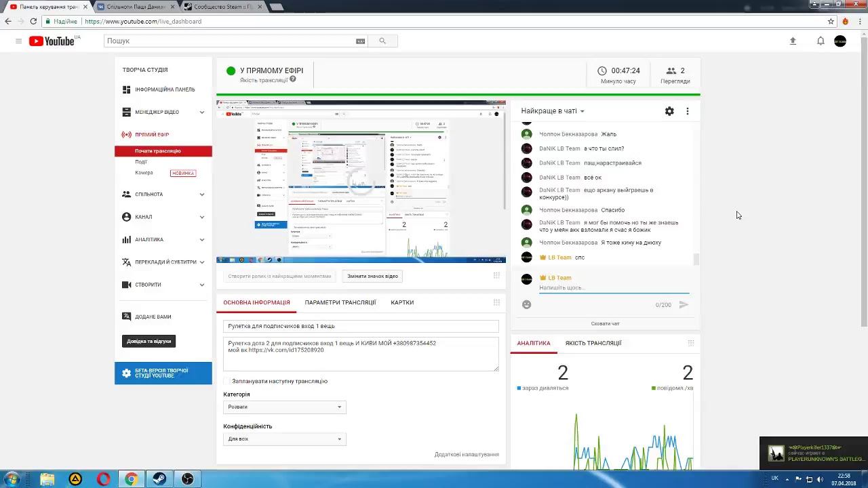Viewport: 868px width, 488px height.
Task: Open Конфіденційність dropdown set to Для всіх
Action: click(285, 439)
